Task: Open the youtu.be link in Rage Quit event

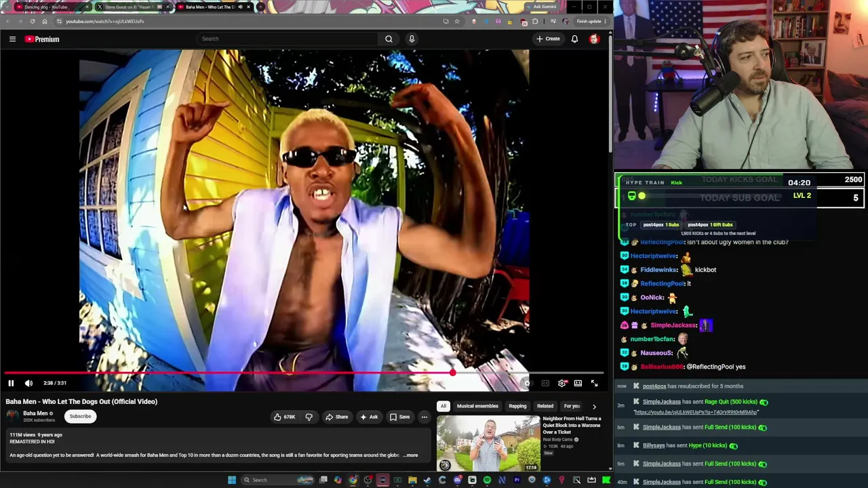Action: [x=696, y=412]
